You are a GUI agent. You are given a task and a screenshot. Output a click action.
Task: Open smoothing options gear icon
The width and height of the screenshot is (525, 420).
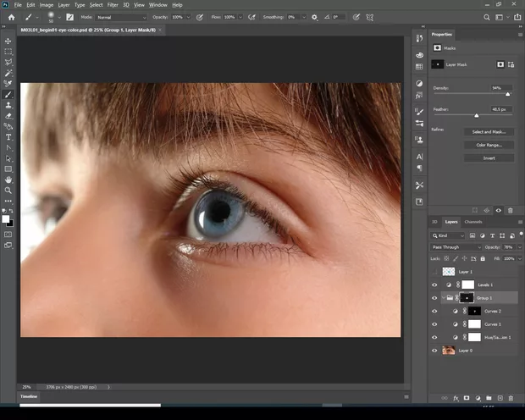(x=315, y=17)
